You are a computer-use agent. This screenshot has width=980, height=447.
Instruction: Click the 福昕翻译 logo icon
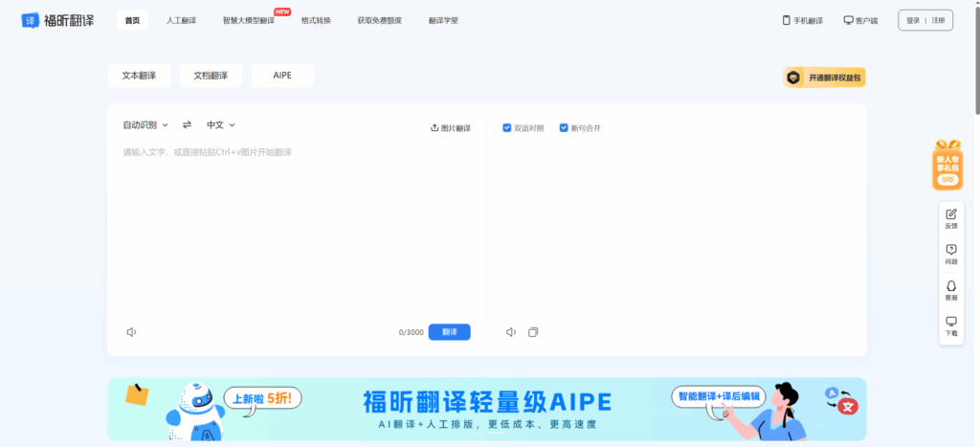click(x=30, y=20)
